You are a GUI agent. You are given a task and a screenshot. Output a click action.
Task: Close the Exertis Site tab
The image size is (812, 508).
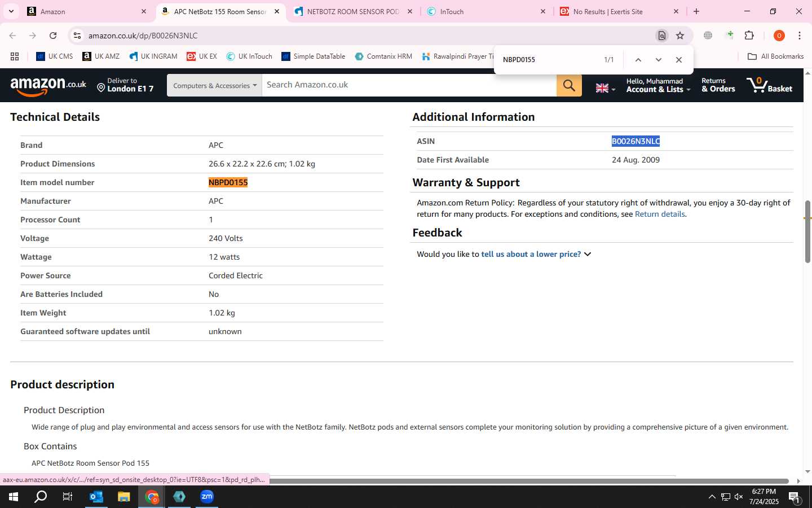click(676, 11)
